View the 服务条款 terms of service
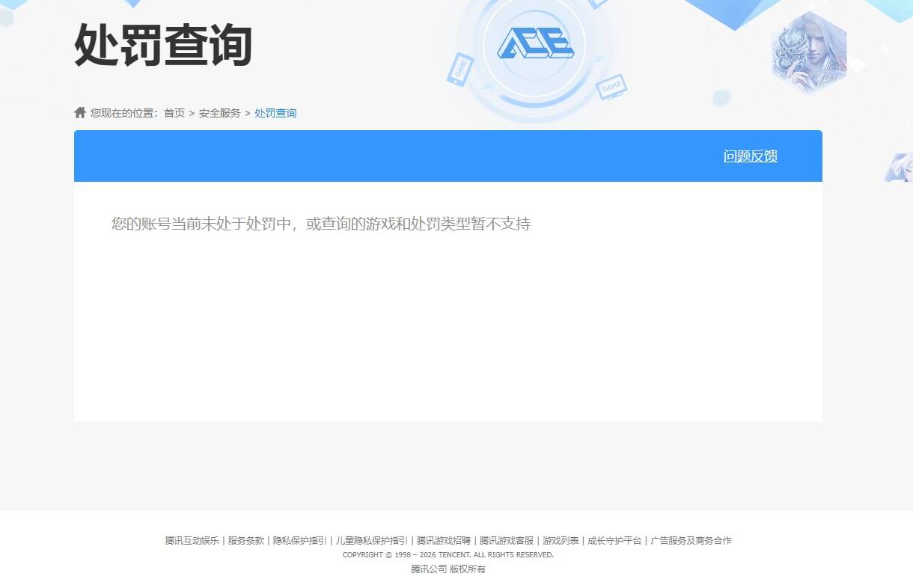The image size is (913, 588). click(246, 540)
